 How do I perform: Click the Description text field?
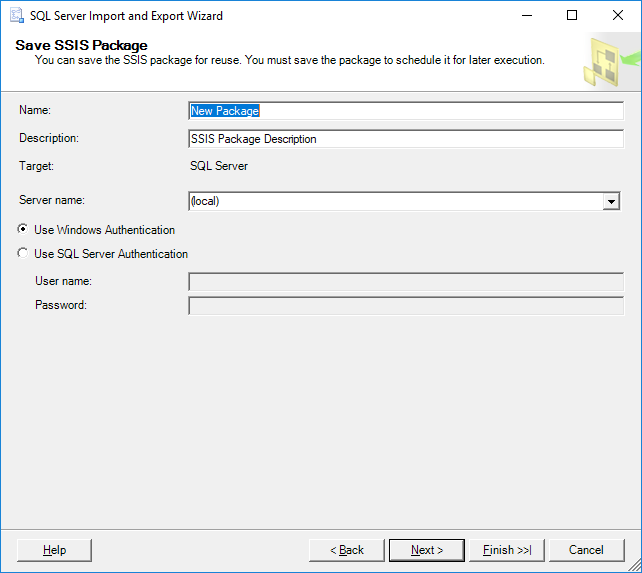[405, 139]
